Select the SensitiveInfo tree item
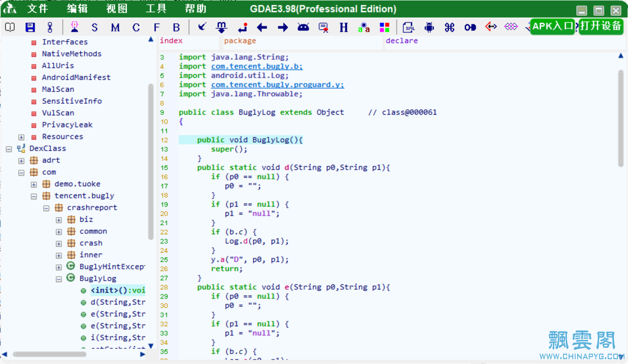 [72, 101]
